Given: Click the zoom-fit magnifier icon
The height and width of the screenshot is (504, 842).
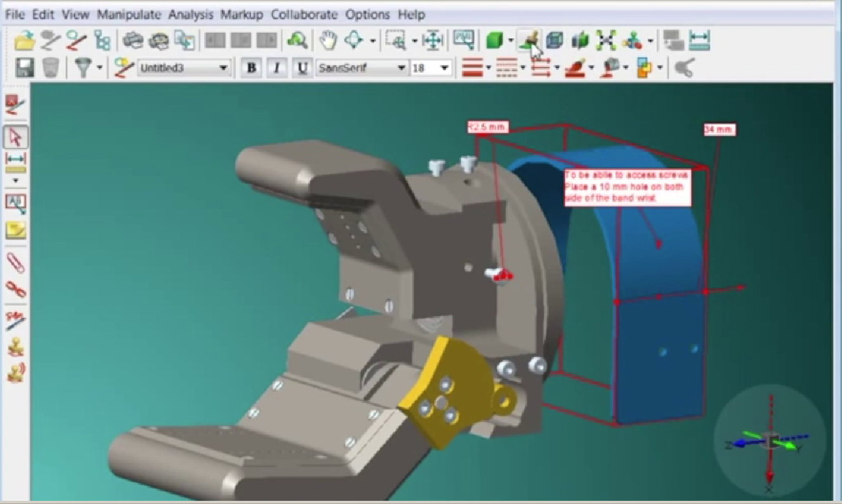Looking at the screenshot, I should pyautogui.click(x=297, y=41).
